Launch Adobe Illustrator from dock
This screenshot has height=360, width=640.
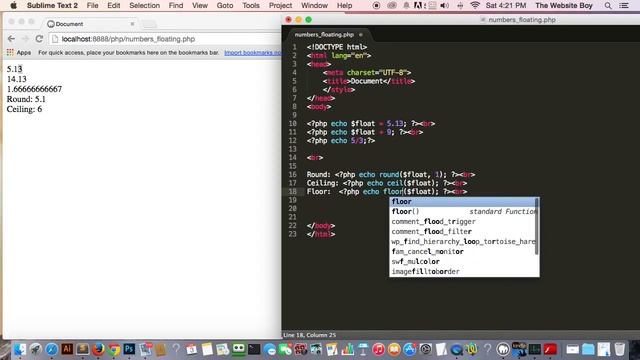click(67, 349)
